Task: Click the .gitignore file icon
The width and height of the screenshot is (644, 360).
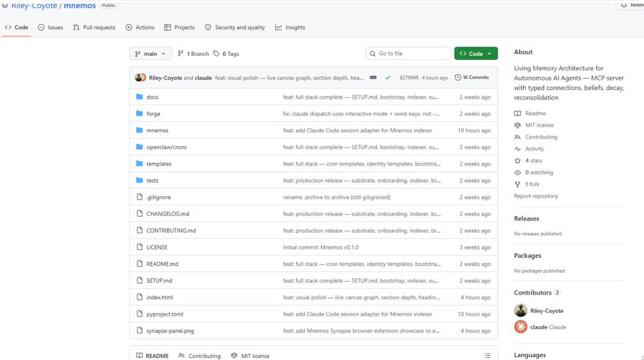Action: [x=140, y=197]
